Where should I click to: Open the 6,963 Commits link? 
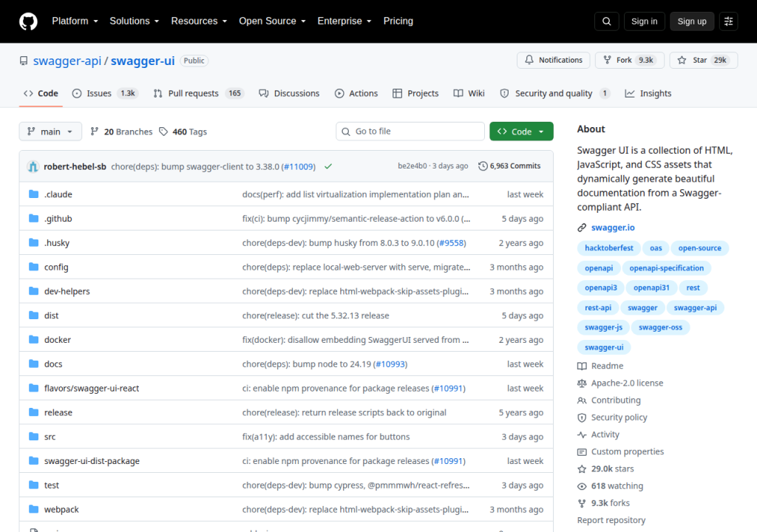[509, 166]
